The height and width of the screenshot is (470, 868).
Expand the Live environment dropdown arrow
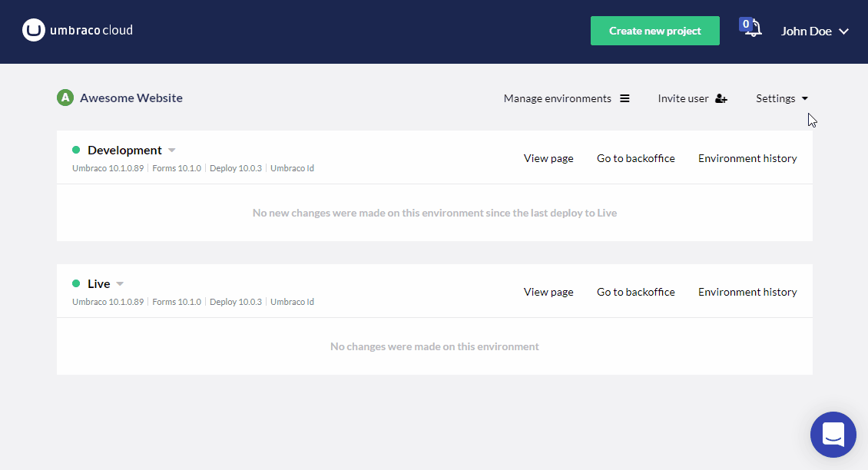pyautogui.click(x=120, y=284)
